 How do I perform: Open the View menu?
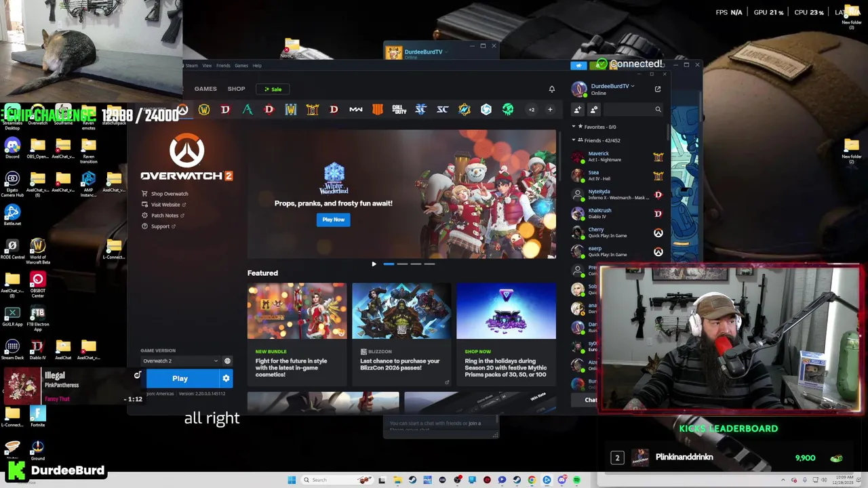click(207, 66)
